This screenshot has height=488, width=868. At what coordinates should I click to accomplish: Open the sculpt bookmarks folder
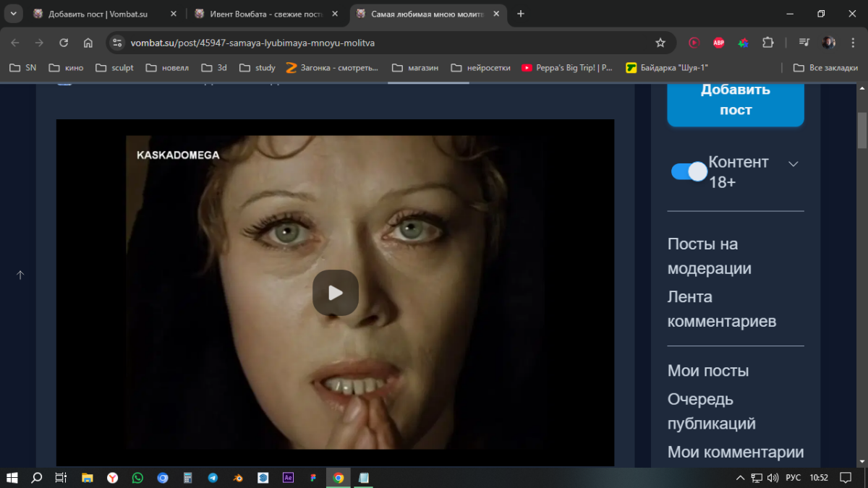coord(114,68)
